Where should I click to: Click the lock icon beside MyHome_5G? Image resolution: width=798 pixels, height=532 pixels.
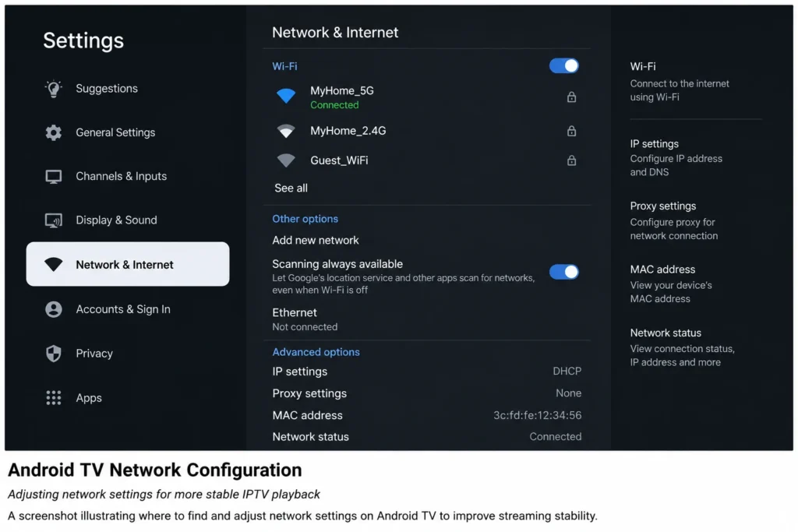pyautogui.click(x=571, y=97)
